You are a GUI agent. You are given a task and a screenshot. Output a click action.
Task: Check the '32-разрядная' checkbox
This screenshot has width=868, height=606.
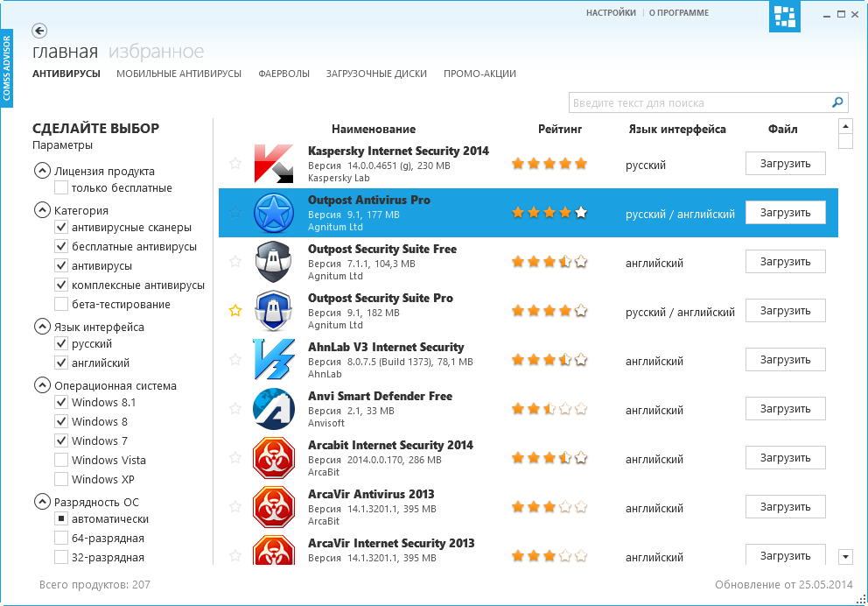61,557
